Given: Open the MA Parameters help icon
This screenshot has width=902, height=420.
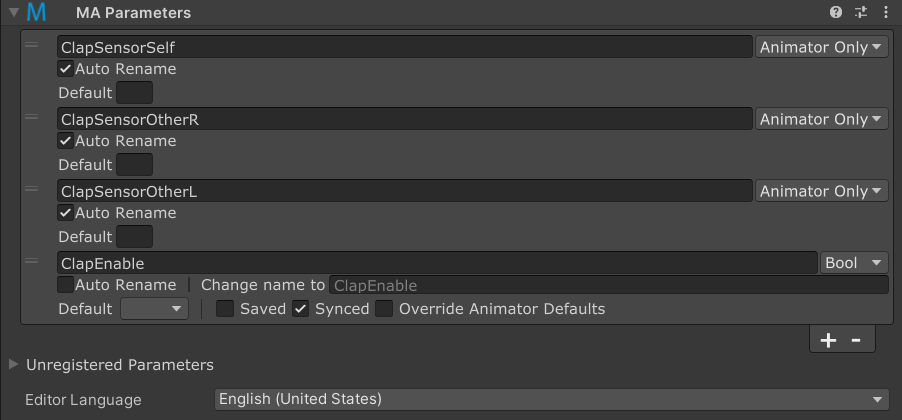Looking at the screenshot, I should point(836,12).
